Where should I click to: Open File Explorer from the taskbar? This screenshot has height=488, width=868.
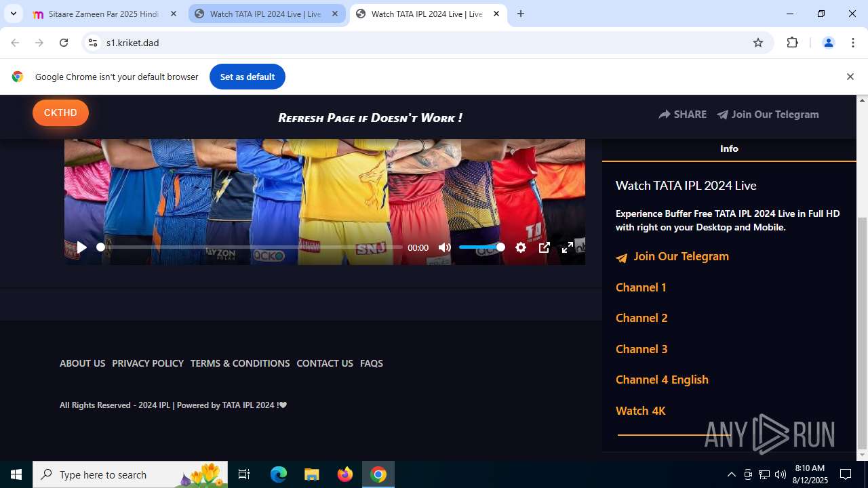(311, 474)
